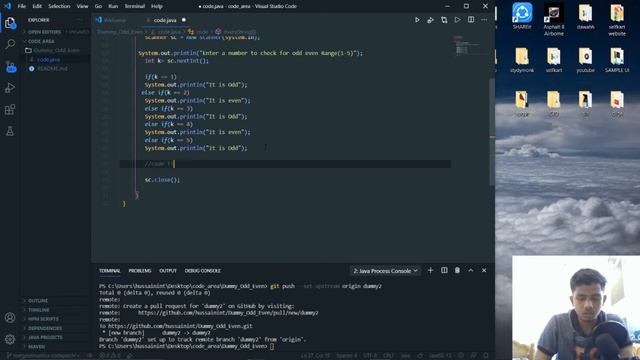The height and width of the screenshot is (360, 640).
Task: Expand the JAVA PROJECTS section
Action: click(56, 337)
